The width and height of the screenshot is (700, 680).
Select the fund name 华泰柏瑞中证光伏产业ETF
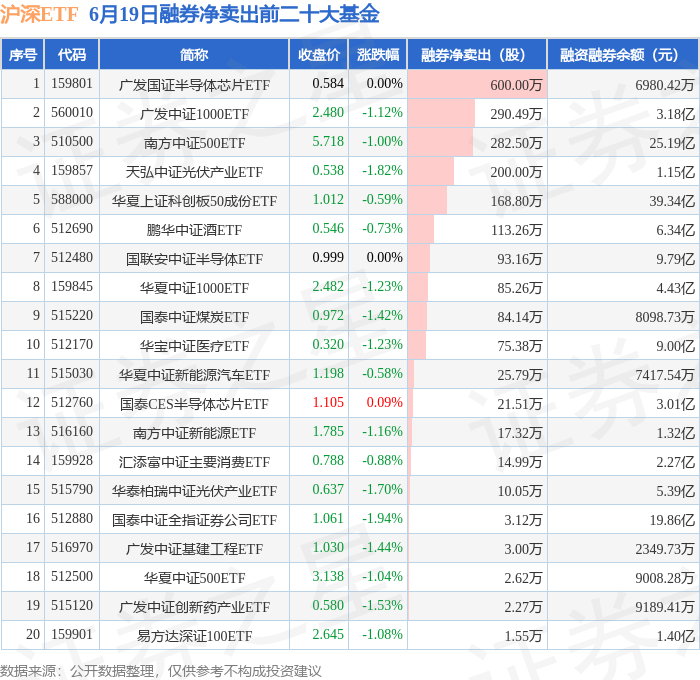point(194,491)
